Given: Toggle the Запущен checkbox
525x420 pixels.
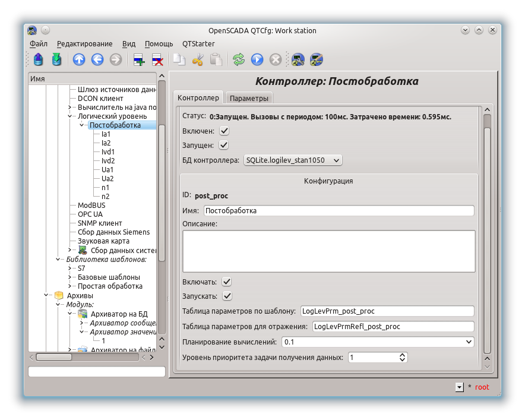Looking at the screenshot, I should pos(224,145).
